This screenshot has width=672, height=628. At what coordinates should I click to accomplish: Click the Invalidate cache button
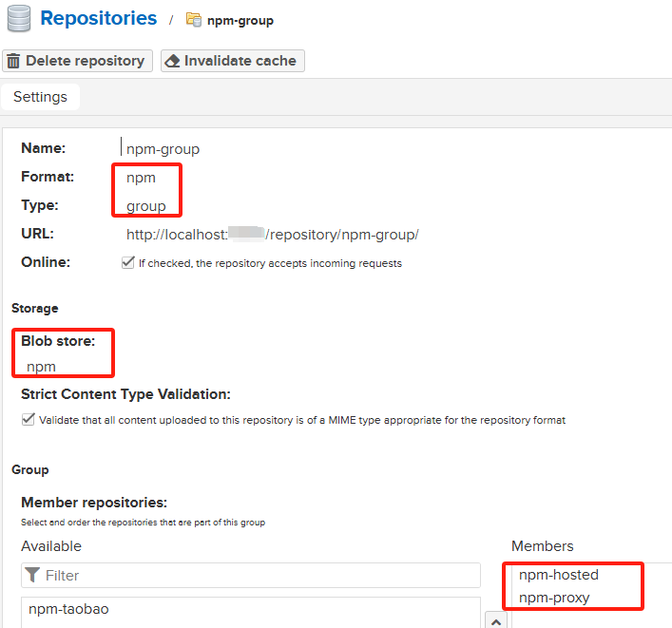(x=233, y=61)
